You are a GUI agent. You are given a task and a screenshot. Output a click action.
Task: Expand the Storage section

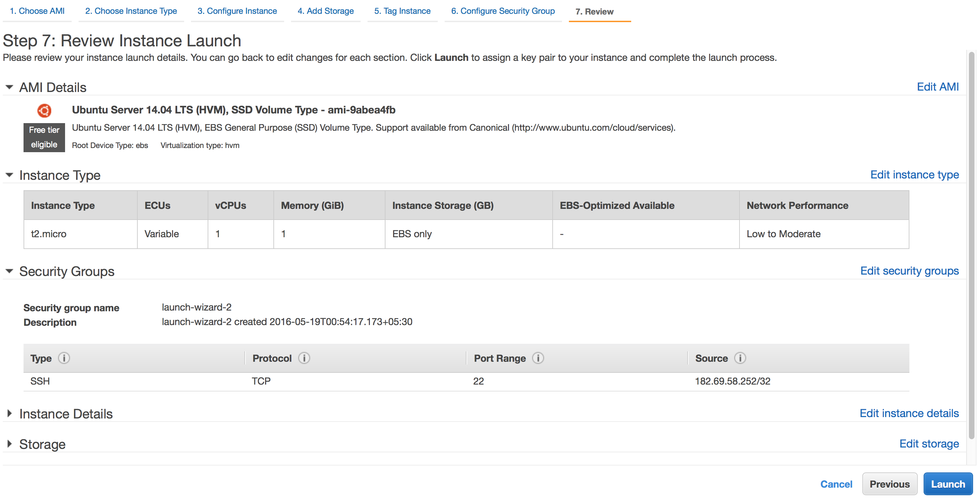point(9,444)
